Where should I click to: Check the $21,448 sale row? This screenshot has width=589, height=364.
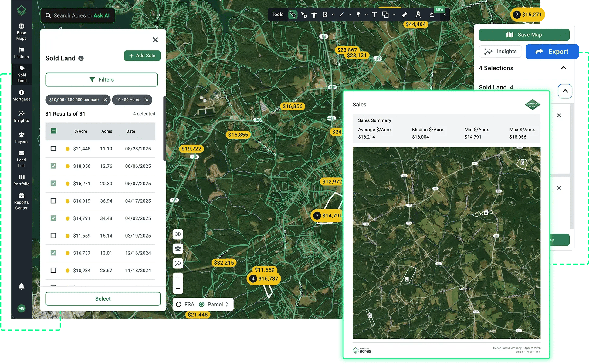53,149
